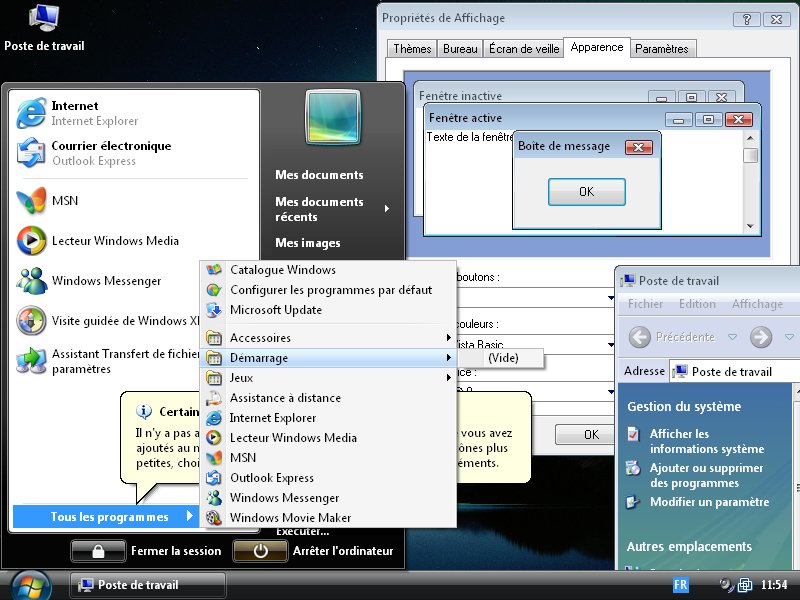Expand the Accessoires submenu

260,338
